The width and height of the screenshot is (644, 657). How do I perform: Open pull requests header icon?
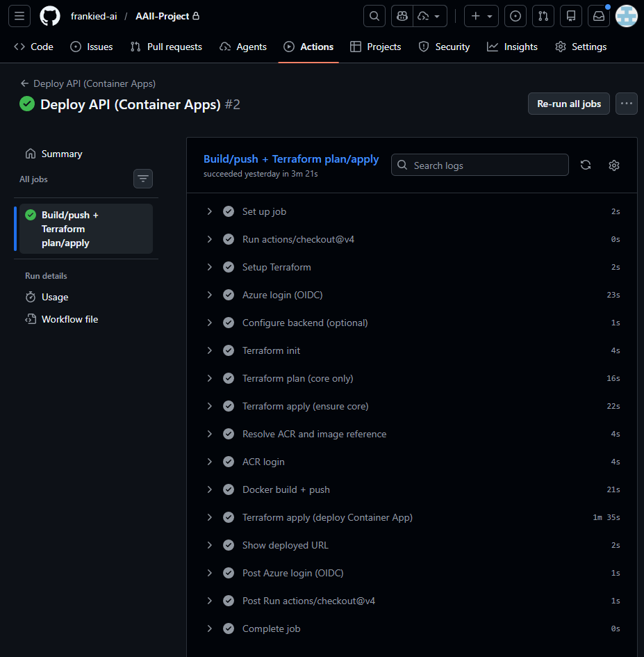[x=543, y=15]
